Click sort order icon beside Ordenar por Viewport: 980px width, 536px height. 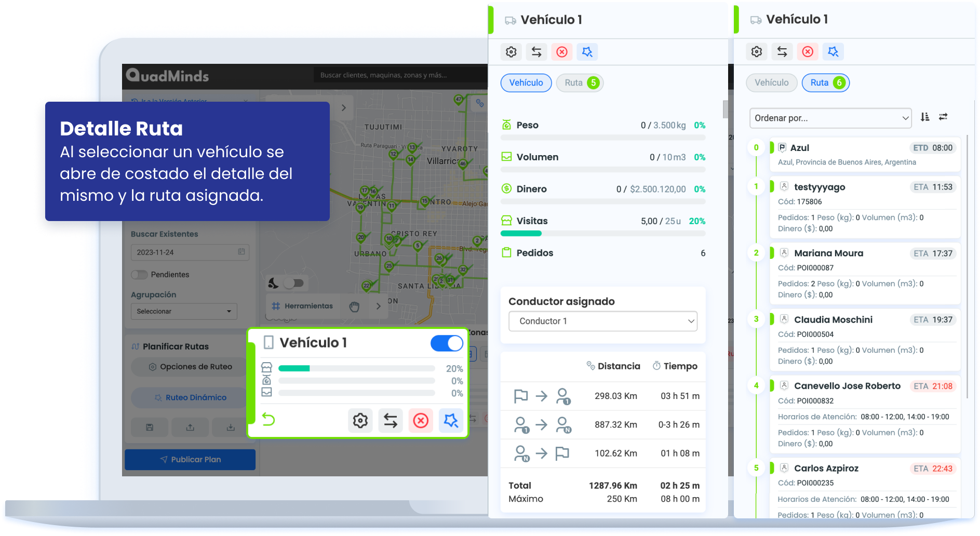click(925, 117)
